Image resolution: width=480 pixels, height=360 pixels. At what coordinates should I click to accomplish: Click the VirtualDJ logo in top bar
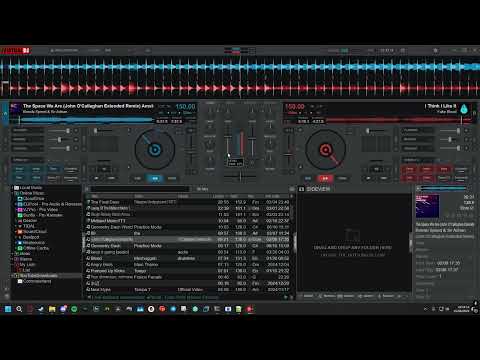(15, 50)
